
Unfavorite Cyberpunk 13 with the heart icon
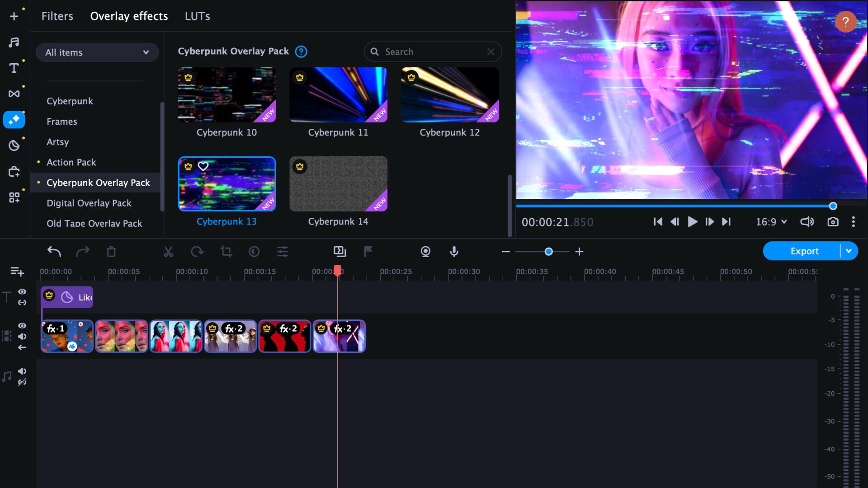[x=203, y=166]
